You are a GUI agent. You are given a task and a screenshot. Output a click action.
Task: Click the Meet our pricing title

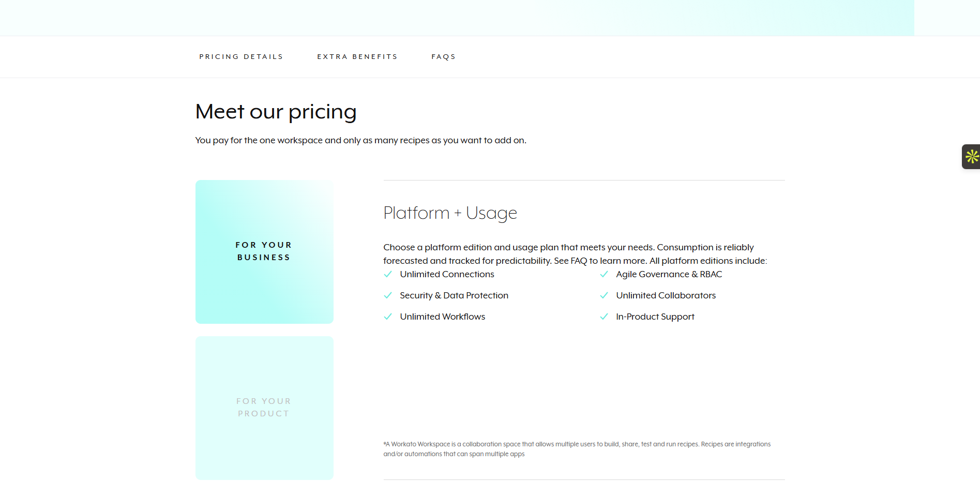pyautogui.click(x=276, y=111)
